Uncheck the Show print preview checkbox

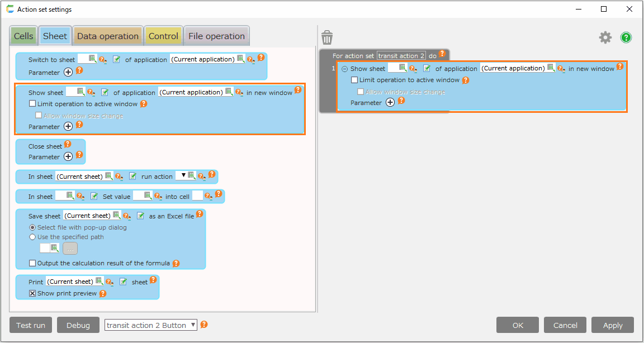pos(32,293)
